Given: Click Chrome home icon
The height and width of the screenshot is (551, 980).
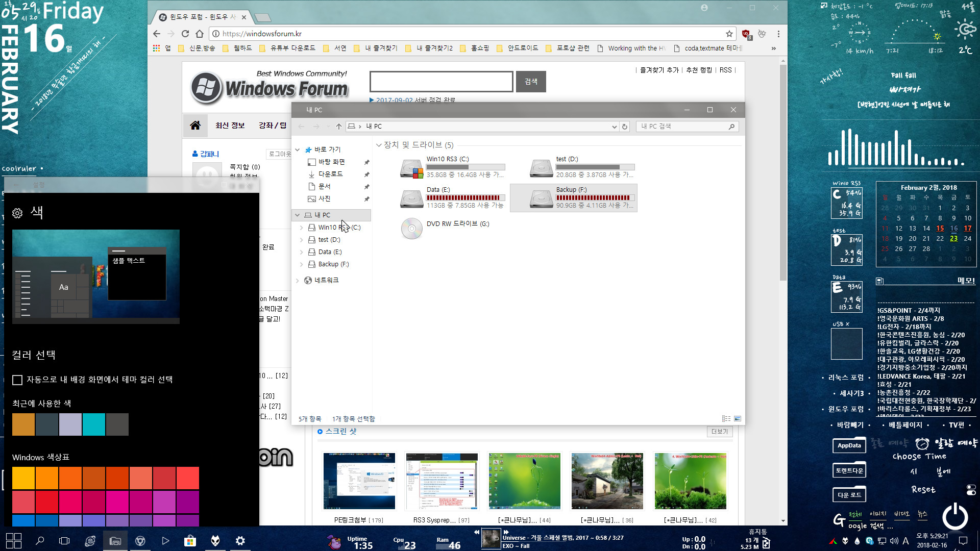Looking at the screenshot, I should tap(200, 34).
